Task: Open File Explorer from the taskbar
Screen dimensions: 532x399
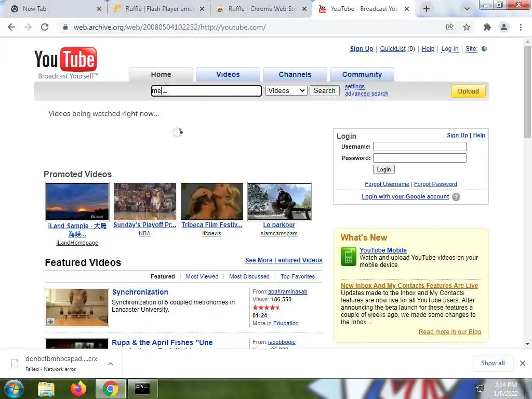Action: (46, 389)
